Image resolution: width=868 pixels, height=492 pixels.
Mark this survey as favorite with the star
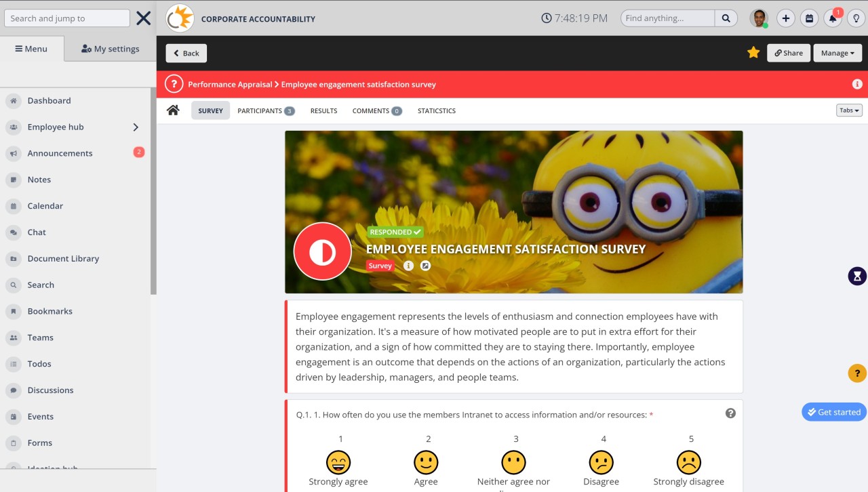tap(753, 52)
